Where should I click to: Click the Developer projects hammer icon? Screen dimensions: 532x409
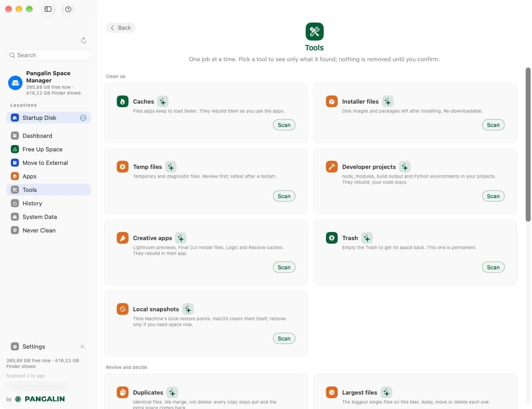click(x=332, y=167)
